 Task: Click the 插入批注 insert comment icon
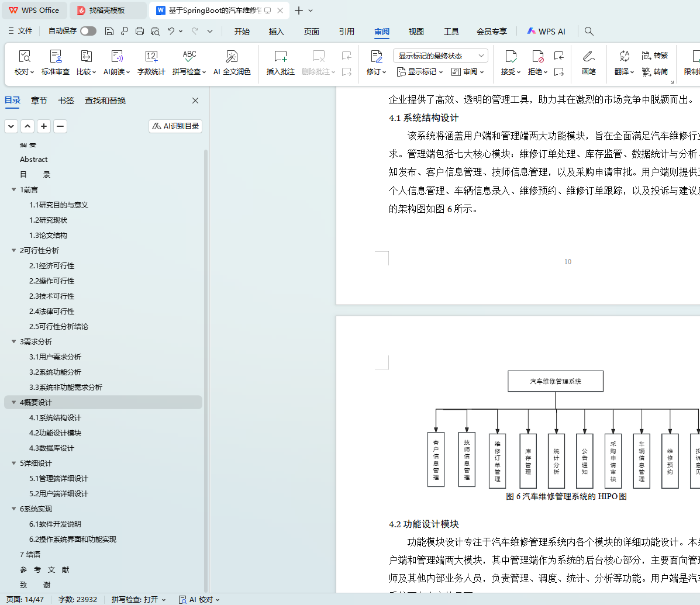281,57
